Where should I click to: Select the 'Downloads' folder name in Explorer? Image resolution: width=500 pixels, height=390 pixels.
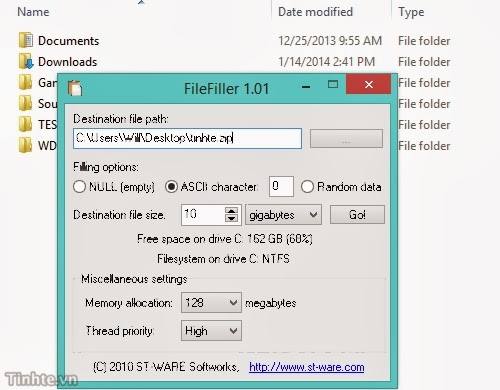[x=68, y=62]
